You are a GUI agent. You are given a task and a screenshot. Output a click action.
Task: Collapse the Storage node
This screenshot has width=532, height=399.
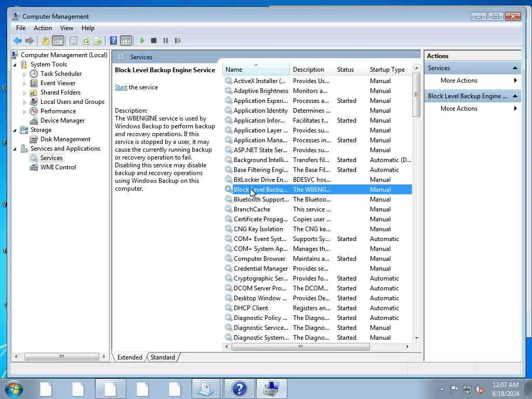coord(15,130)
